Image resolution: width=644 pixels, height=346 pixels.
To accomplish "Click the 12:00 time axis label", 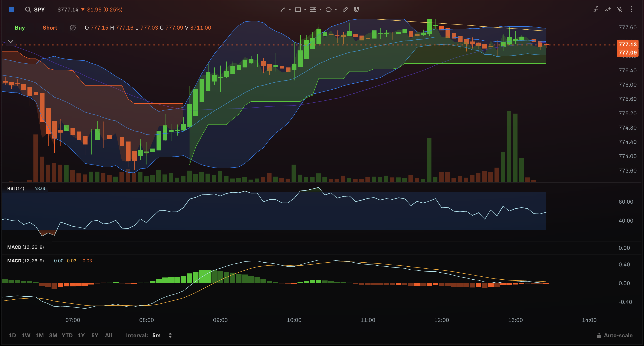I will [x=441, y=320].
